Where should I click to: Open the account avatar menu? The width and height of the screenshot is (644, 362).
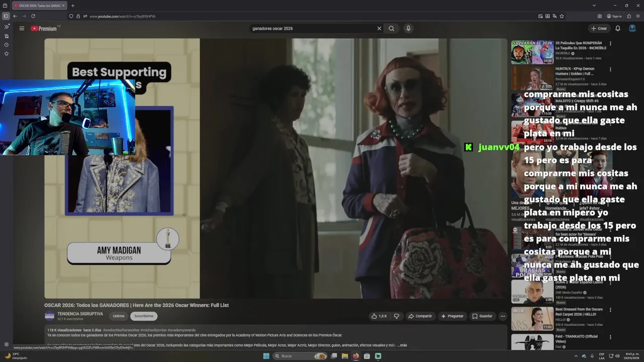tap(632, 29)
